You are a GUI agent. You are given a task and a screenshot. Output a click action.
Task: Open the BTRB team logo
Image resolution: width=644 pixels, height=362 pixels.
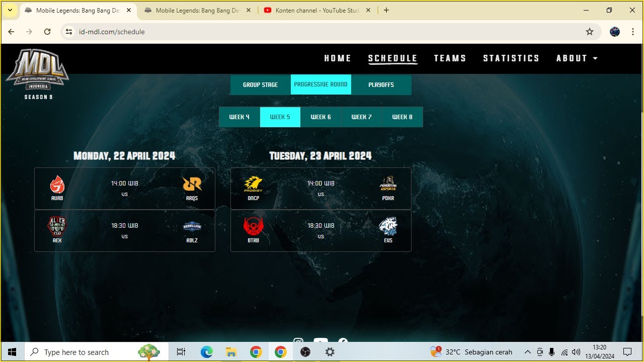253,227
